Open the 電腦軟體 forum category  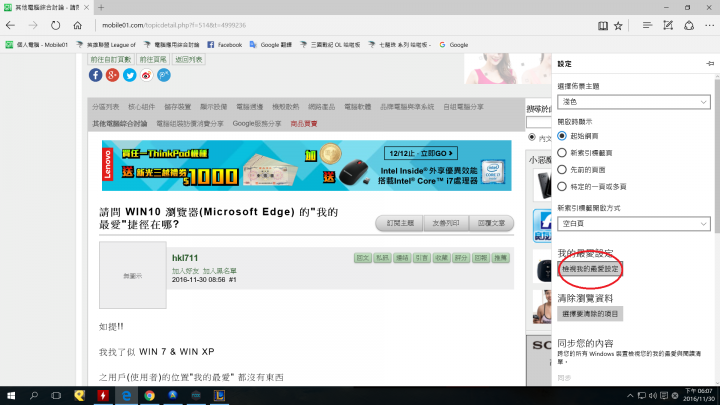point(358,107)
